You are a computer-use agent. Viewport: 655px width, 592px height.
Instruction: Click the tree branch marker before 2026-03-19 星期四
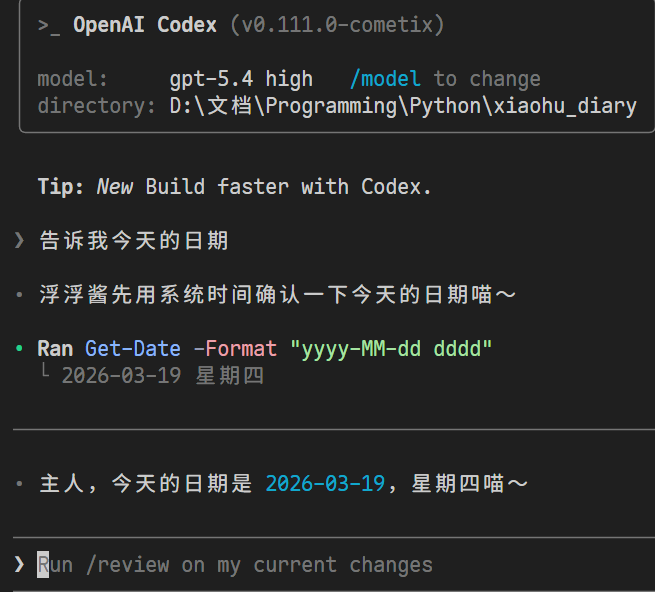(45, 371)
